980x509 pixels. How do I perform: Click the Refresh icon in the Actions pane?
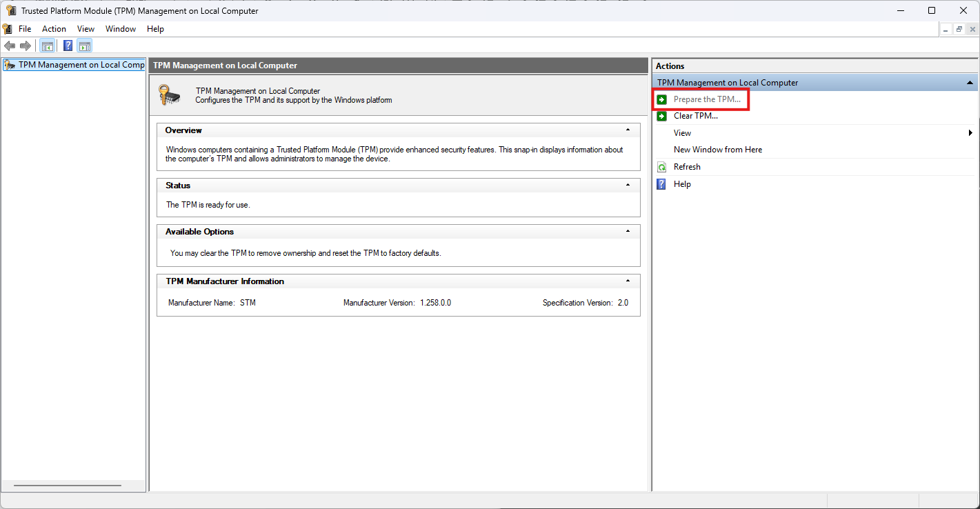tap(661, 167)
